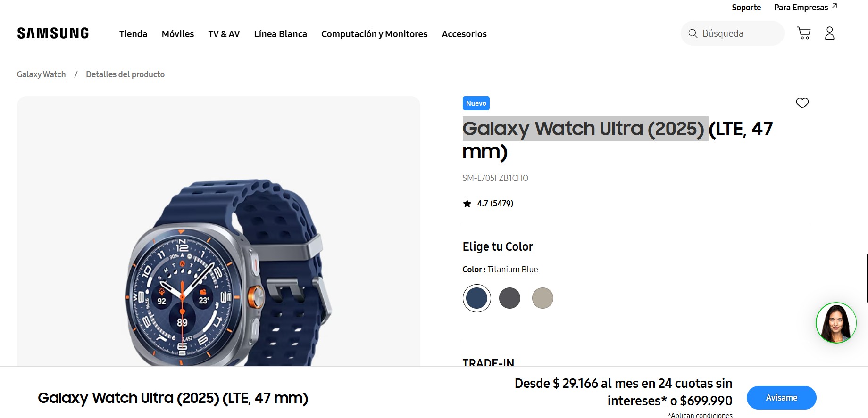Select the Titanium Blue color swatch

click(476, 298)
